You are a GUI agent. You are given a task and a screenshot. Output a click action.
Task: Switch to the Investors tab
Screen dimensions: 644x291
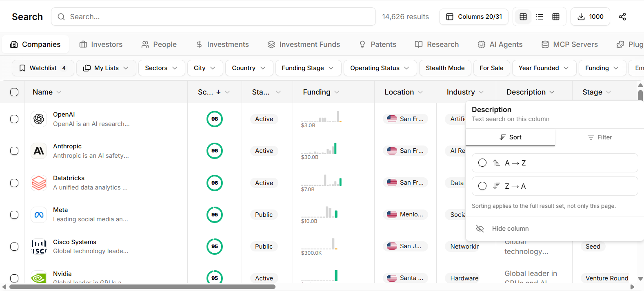tap(101, 44)
